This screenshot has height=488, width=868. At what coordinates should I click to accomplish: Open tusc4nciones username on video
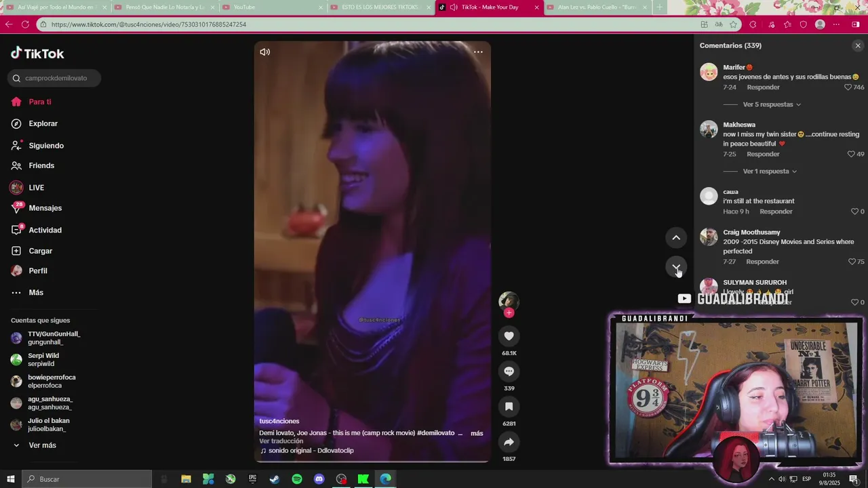point(279,421)
